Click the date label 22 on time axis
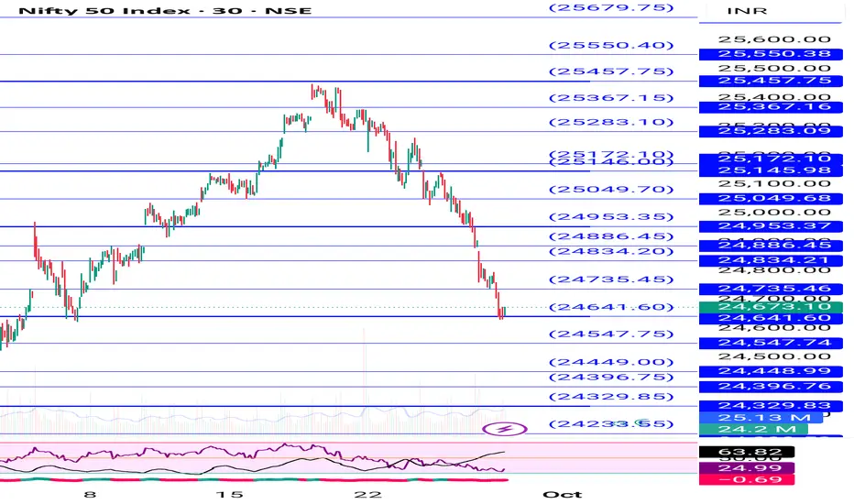The width and height of the screenshot is (854, 504). point(368,495)
